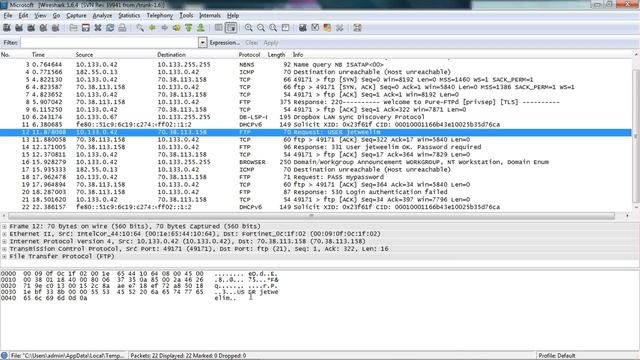The image size is (640, 360).
Task: Toggle packet list colorizing
Action: [219, 28]
